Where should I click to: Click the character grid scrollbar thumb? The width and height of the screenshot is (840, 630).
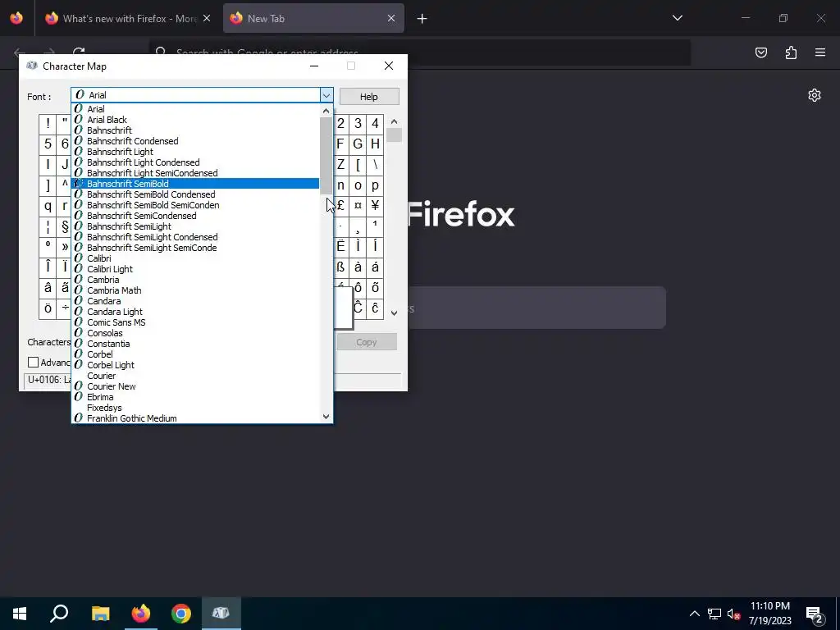click(394, 135)
